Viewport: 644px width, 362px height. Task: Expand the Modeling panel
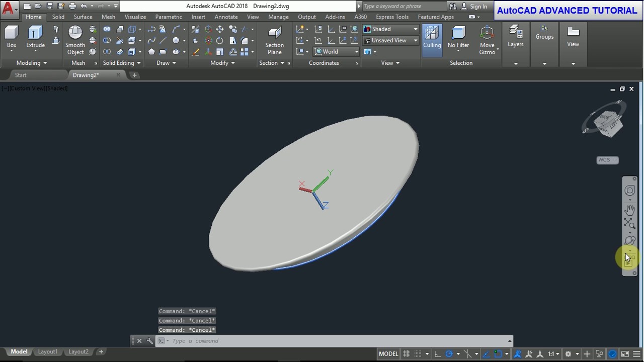point(31,63)
